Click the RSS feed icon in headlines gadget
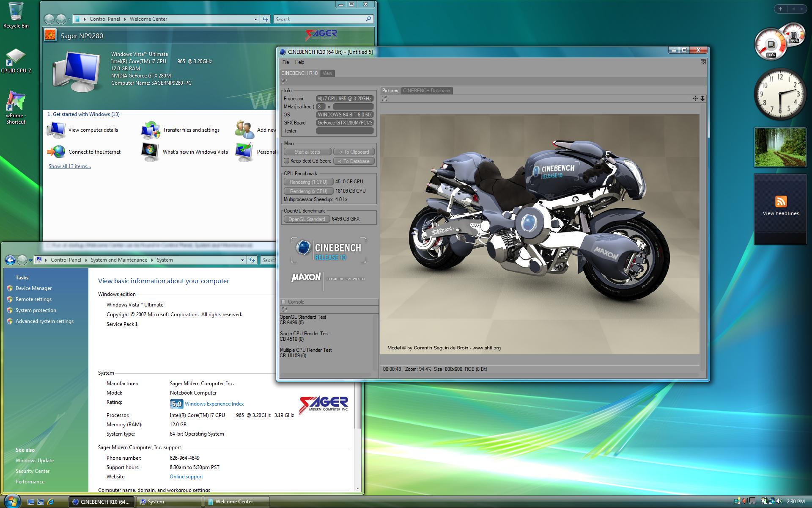The width and height of the screenshot is (812, 508). pos(781,202)
